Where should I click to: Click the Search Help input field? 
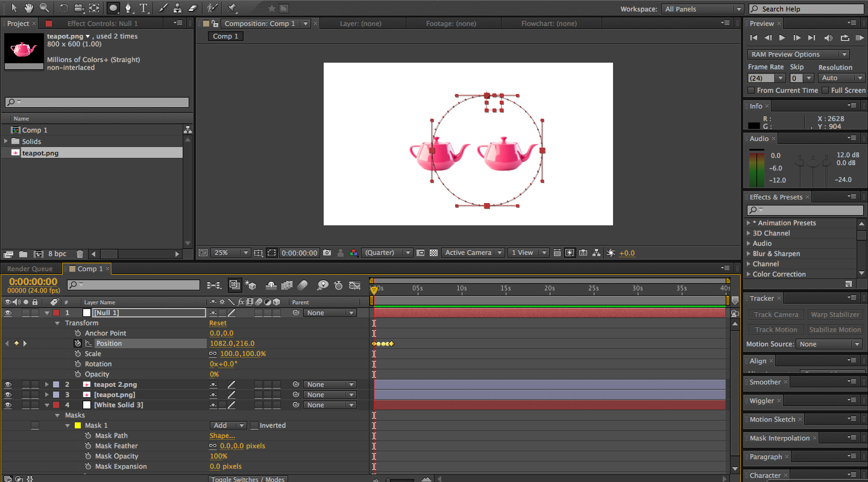[807, 9]
